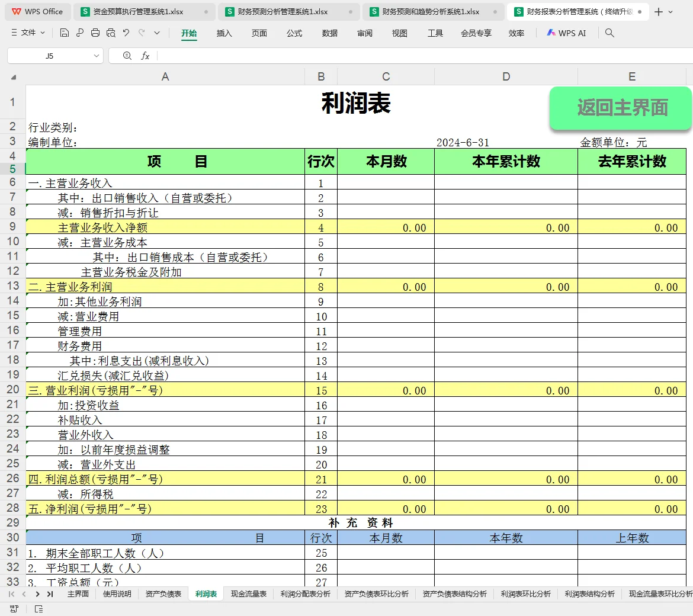Click the search magnifier icon

pos(609,33)
